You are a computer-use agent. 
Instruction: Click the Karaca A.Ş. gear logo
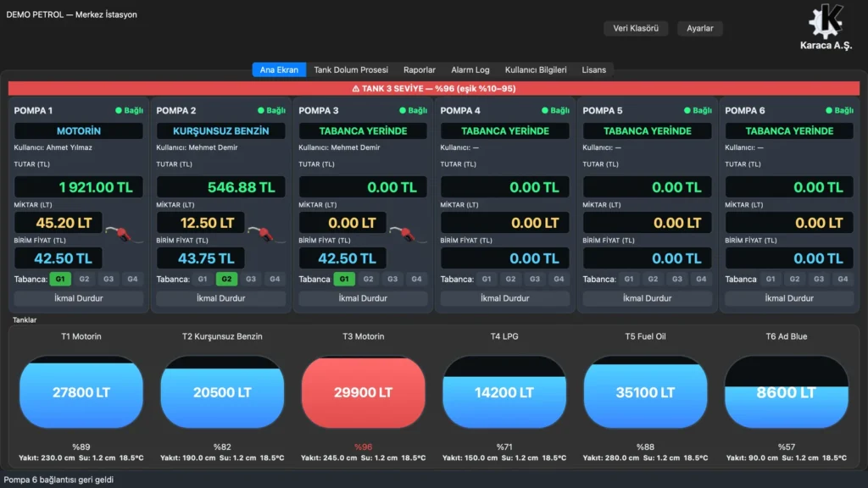[x=826, y=21]
